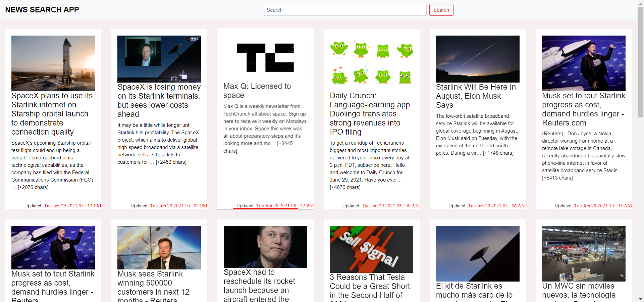Screen dimensions: 644x302
Task: Click timestamp 'Tue Jun 29 2021 05 : 06 AM'
Action: pyautogui.click(x=497, y=206)
